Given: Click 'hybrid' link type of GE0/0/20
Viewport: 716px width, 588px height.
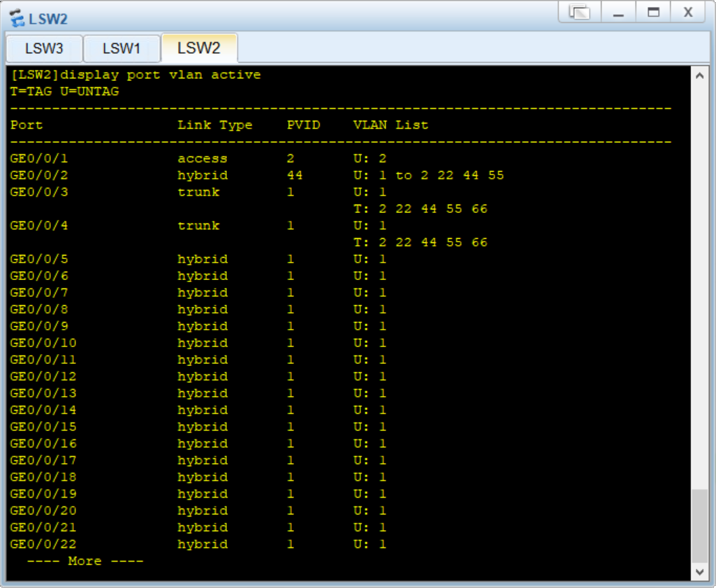Looking at the screenshot, I should coord(203,511).
